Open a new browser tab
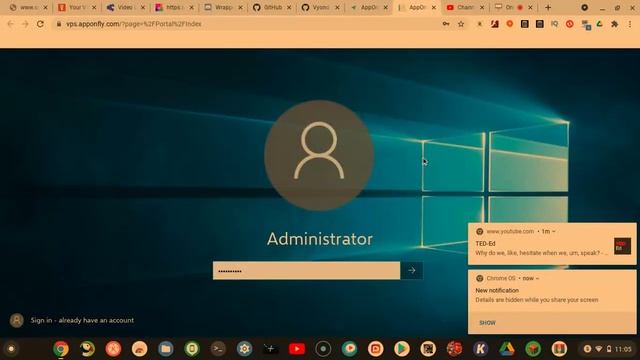This screenshot has height=360, width=640. click(x=548, y=7)
